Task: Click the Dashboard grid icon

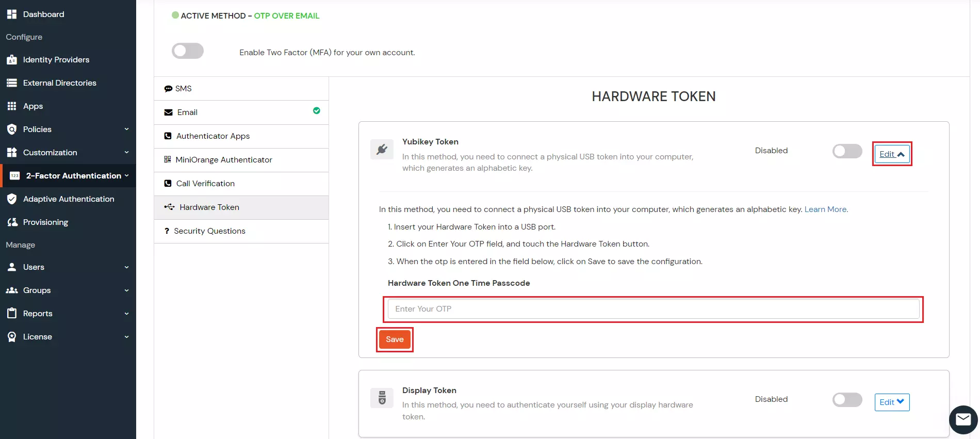Action: 12,14
